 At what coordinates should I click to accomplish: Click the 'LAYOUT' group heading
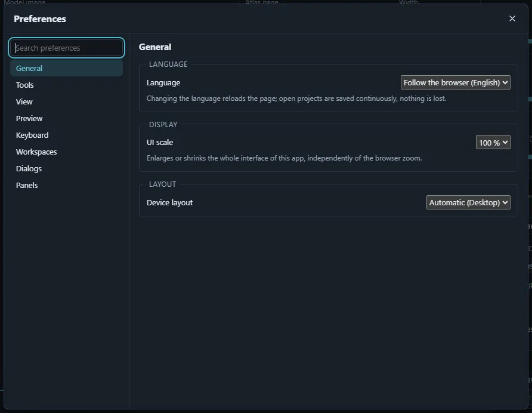tap(162, 184)
